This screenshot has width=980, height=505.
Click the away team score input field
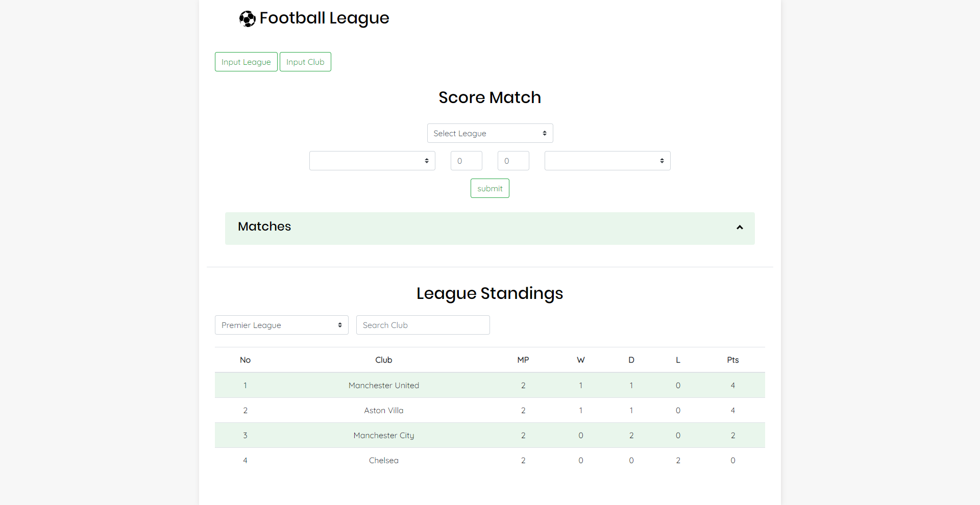513,160
